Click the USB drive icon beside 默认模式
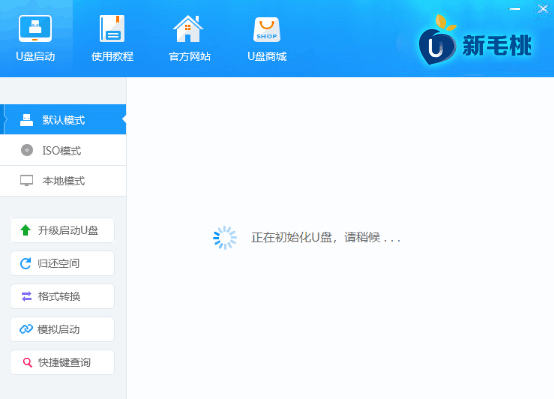Image resolution: width=554 pixels, height=399 pixels. coord(26,120)
